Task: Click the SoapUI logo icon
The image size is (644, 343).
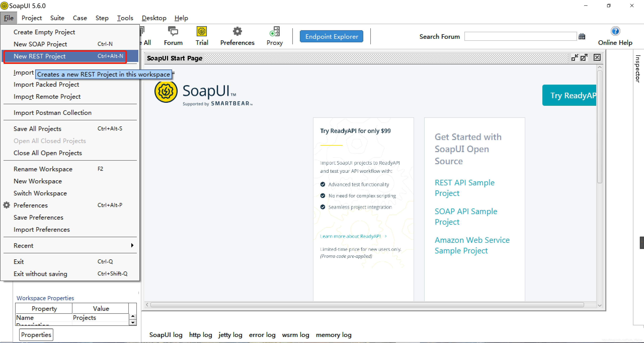Action: [4, 5]
